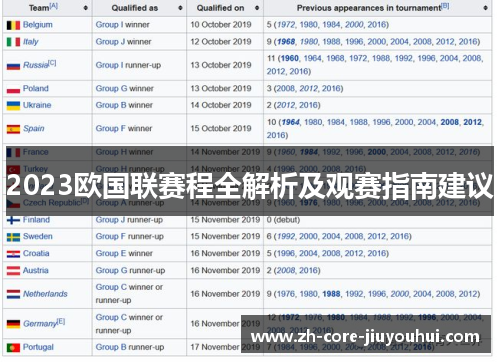The height and width of the screenshot is (362, 500).
Task: Follow the Group G link in Austria row
Action: pos(111,270)
